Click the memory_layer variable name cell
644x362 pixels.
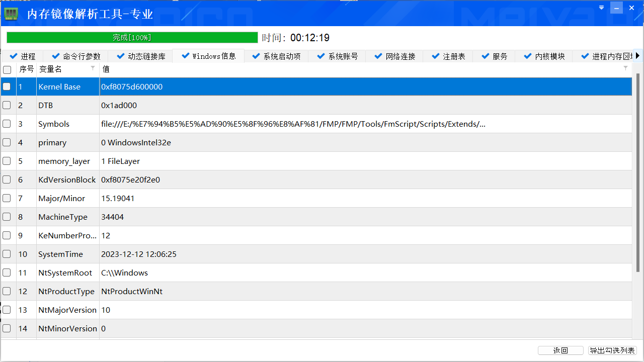(x=68, y=161)
